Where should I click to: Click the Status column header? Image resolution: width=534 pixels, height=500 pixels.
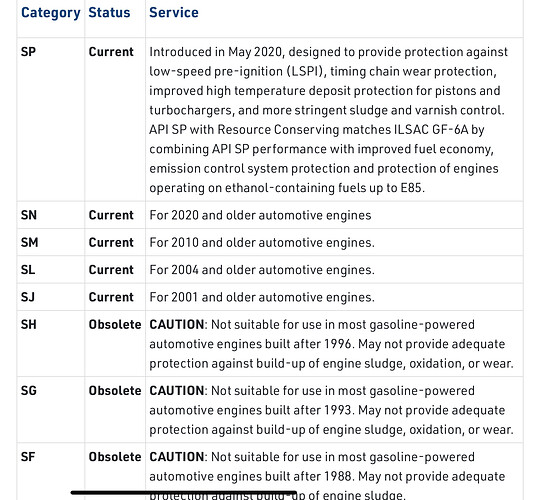109,13
